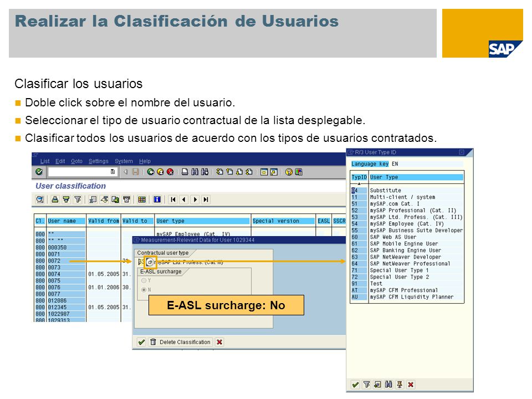
Task: Select the row 'mySAP Professional (Cat. II)'
Action: click(407, 211)
